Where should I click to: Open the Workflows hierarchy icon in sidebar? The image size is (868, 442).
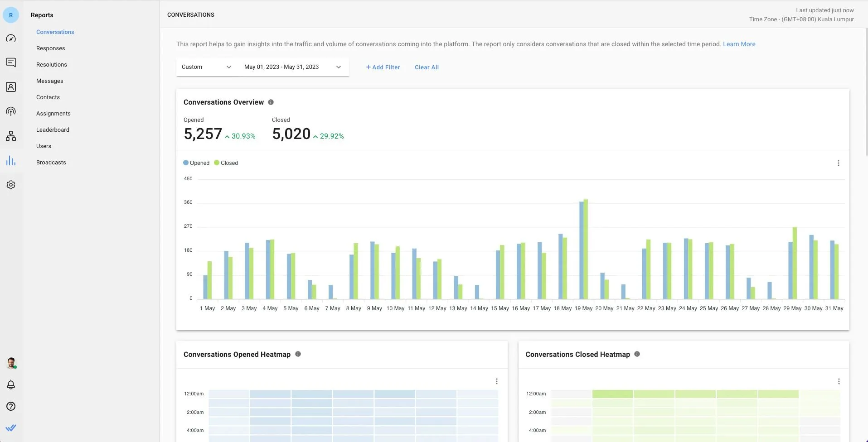click(11, 136)
